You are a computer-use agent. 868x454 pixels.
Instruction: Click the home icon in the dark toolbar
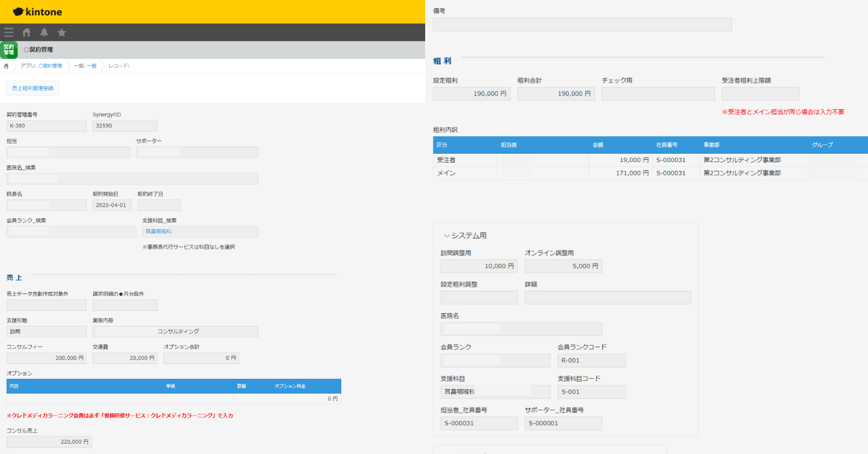(x=26, y=33)
